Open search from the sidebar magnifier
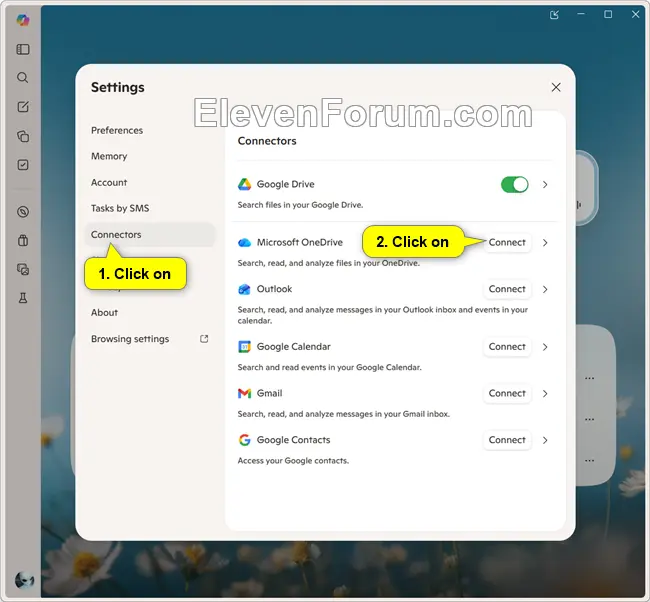 [23, 78]
